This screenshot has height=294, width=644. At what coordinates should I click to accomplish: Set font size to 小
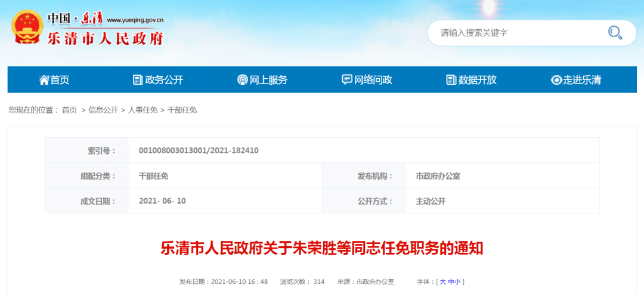[457, 281]
